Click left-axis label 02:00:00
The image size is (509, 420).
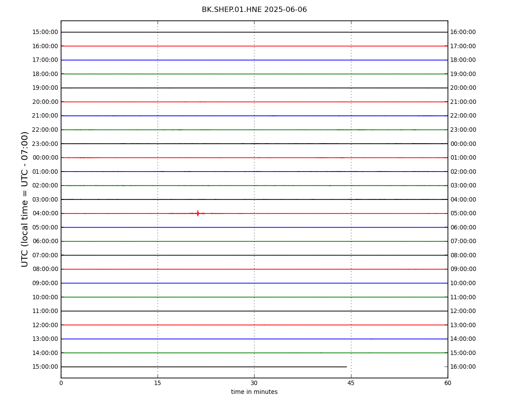[45, 186]
